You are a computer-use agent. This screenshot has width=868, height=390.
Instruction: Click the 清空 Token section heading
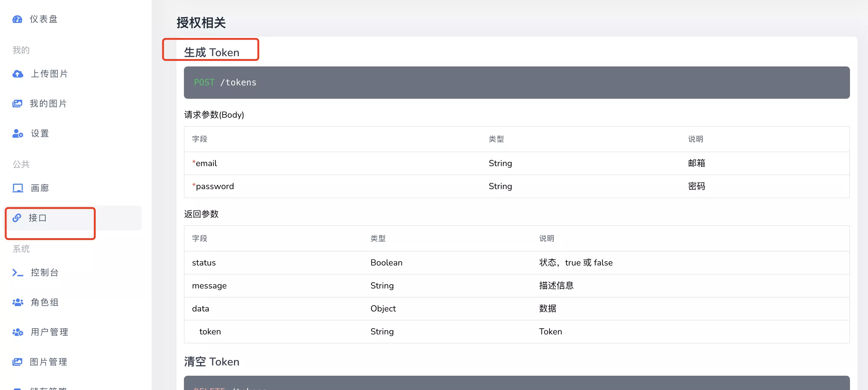(x=211, y=361)
